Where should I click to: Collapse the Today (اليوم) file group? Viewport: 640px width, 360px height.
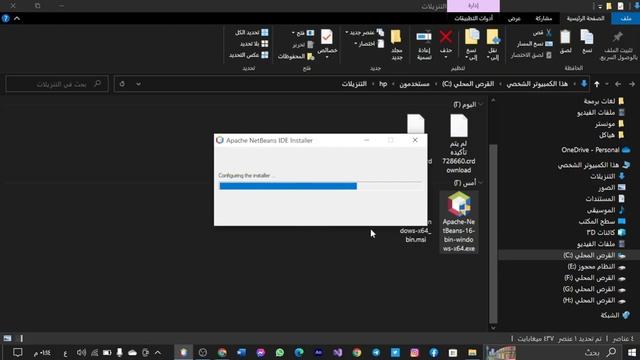click(x=481, y=105)
